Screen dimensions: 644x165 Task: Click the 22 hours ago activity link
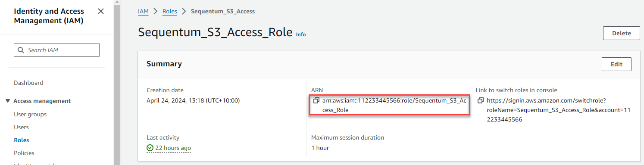173,148
